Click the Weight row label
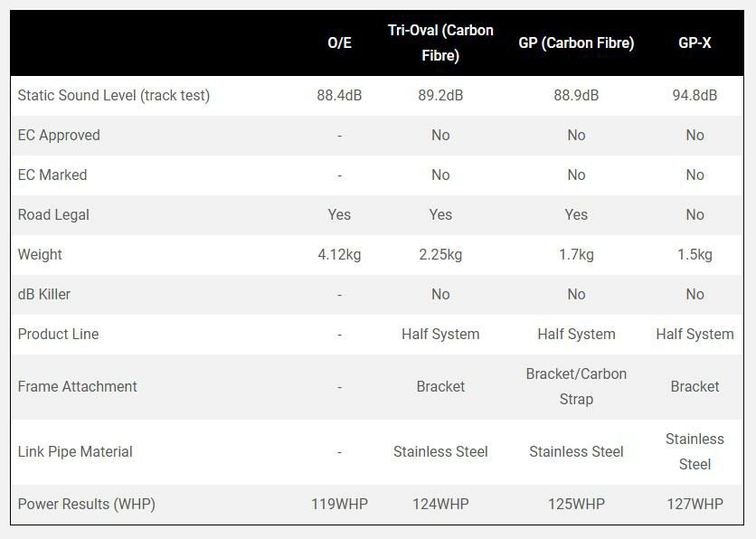 [x=40, y=254]
